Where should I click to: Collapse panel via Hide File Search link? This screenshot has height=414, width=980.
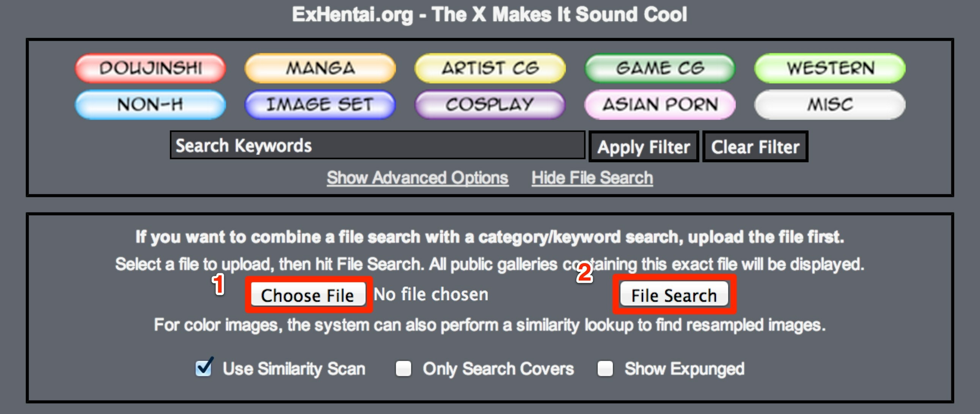(592, 178)
